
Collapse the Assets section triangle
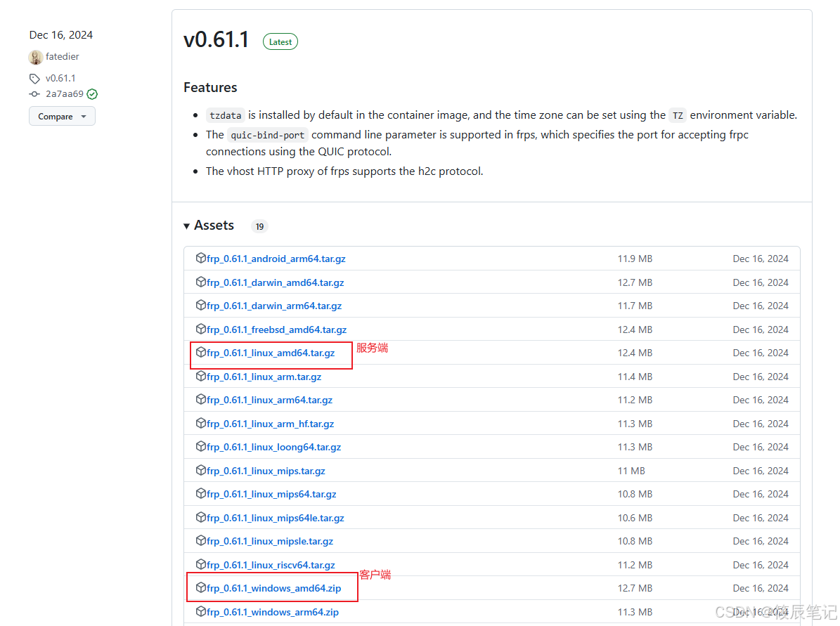[x=186, y=226]
